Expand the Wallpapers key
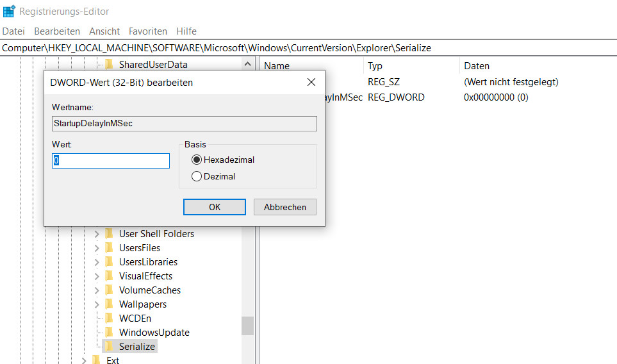Viewport: 617px width, 364px height. 97,304
